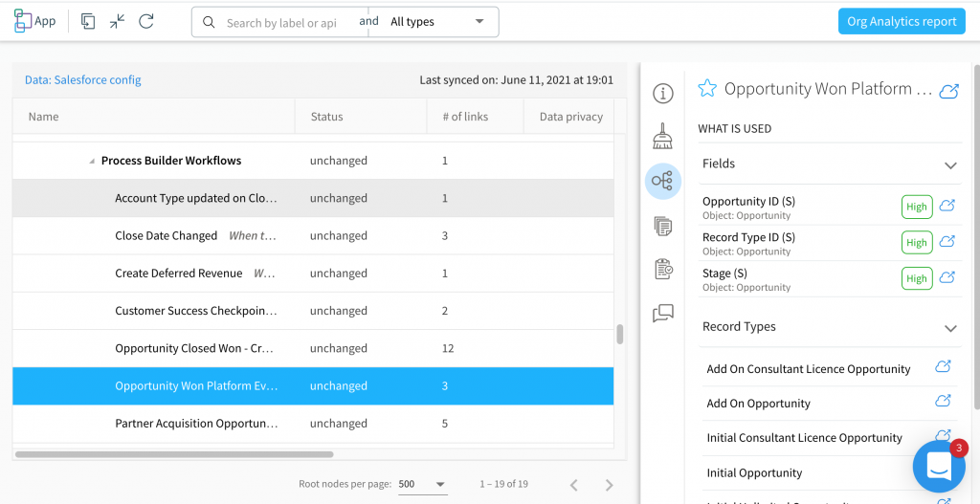Screen dimensions: 980x504
Task: Open the chat support widget bubble
Action: (938, 466)
